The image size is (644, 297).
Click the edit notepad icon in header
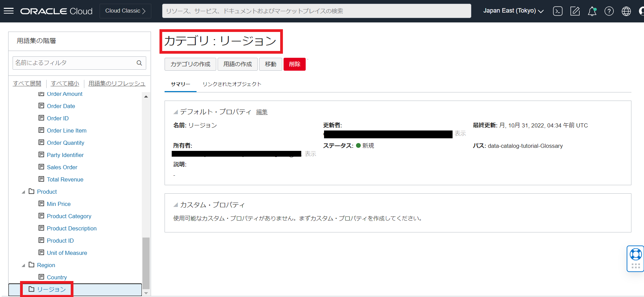pos(575,11)
